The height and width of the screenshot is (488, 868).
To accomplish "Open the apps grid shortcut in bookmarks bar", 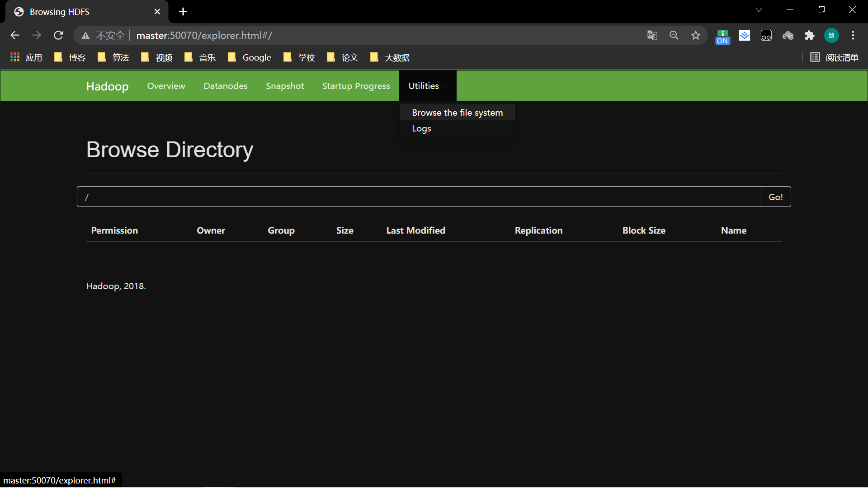I will tap(26, 57).
